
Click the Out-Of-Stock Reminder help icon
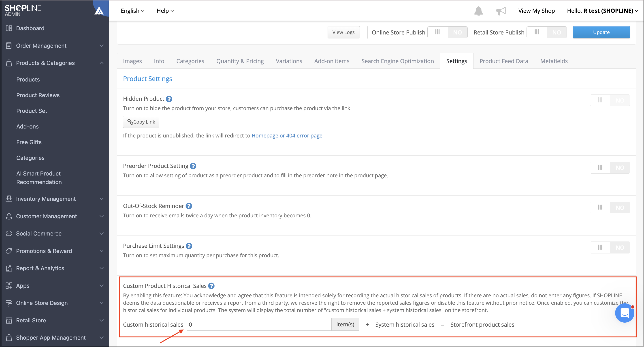pos(189,206)
